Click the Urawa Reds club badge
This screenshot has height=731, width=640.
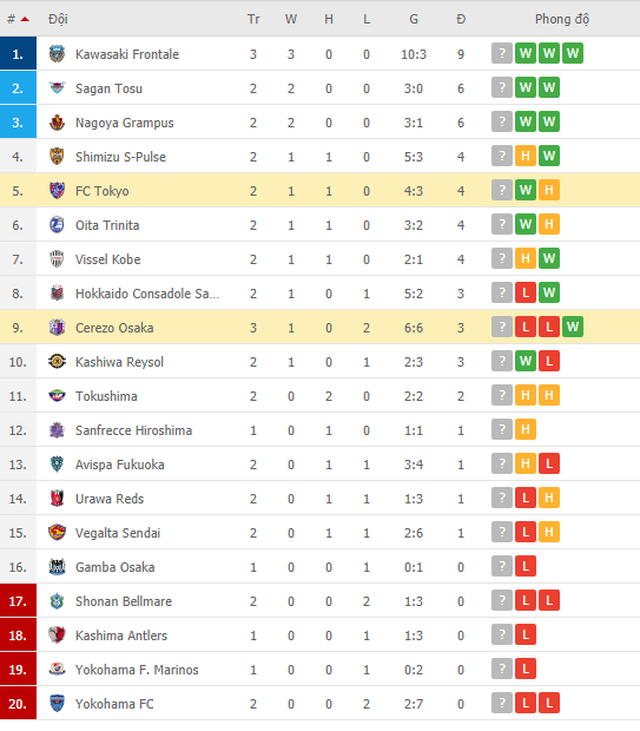click(57, 498)
